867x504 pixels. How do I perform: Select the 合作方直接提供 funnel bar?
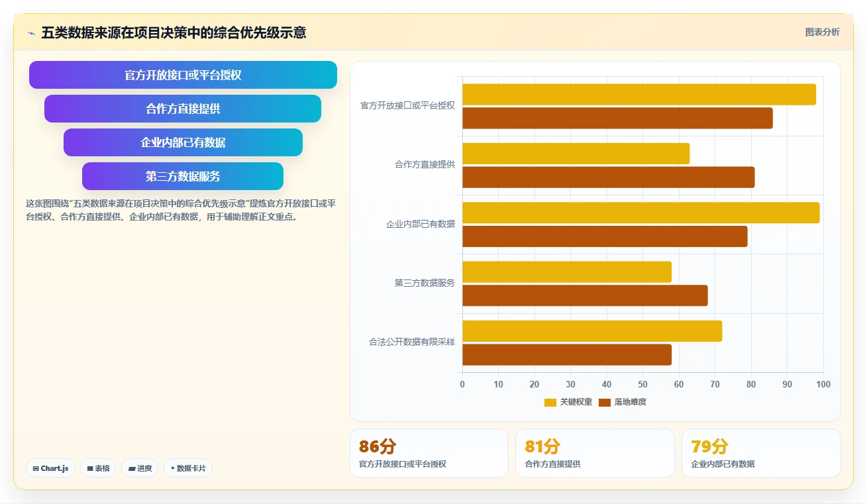tap(183, 109)
